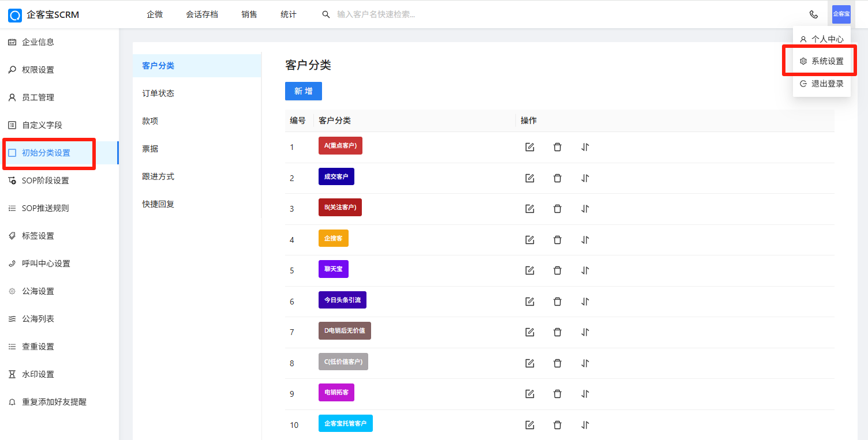Screen dimensions: 868x440
Task: Click the orange 企搜客 category tag
Action: pos(333,238)
